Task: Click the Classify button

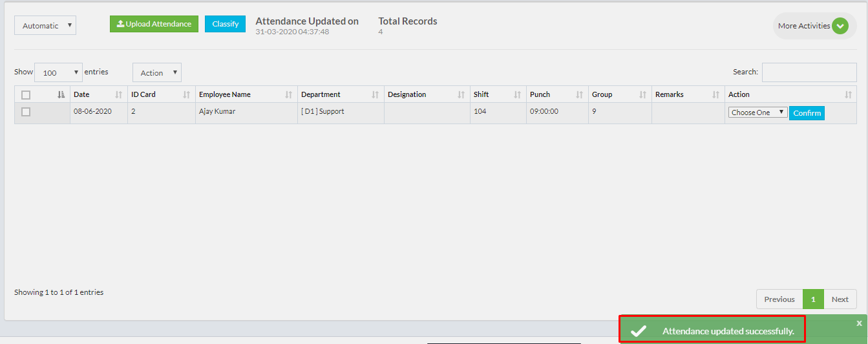Action: click(225, 24)
